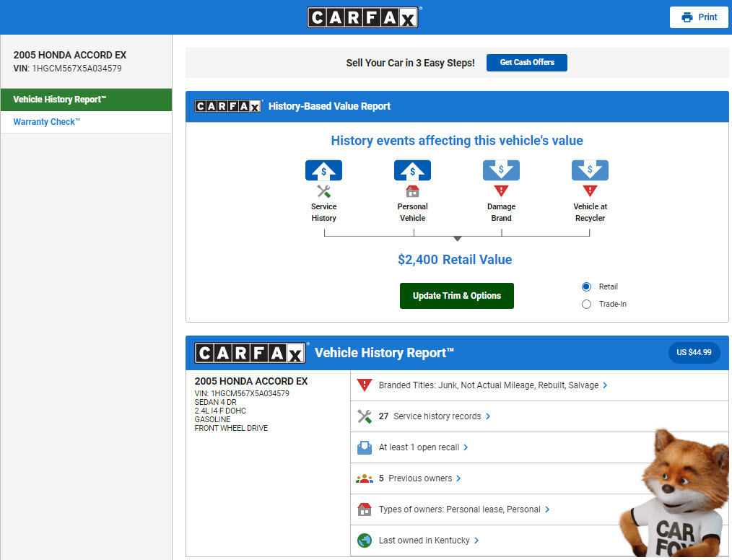
Task: Click the red warning triangle above Damage Brand
Action: pyautogui.click(x=501, y=191)
